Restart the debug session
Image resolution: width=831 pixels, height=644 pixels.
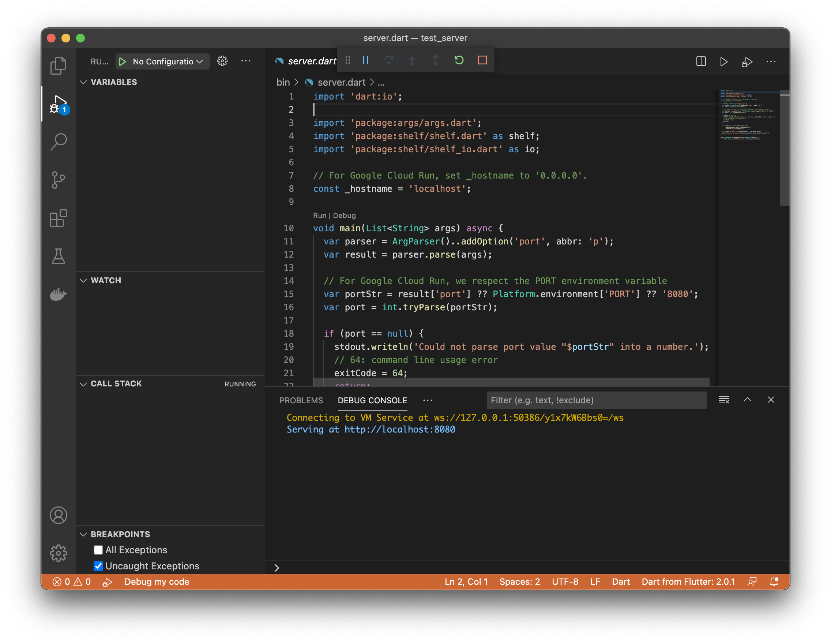coord(459,60)
